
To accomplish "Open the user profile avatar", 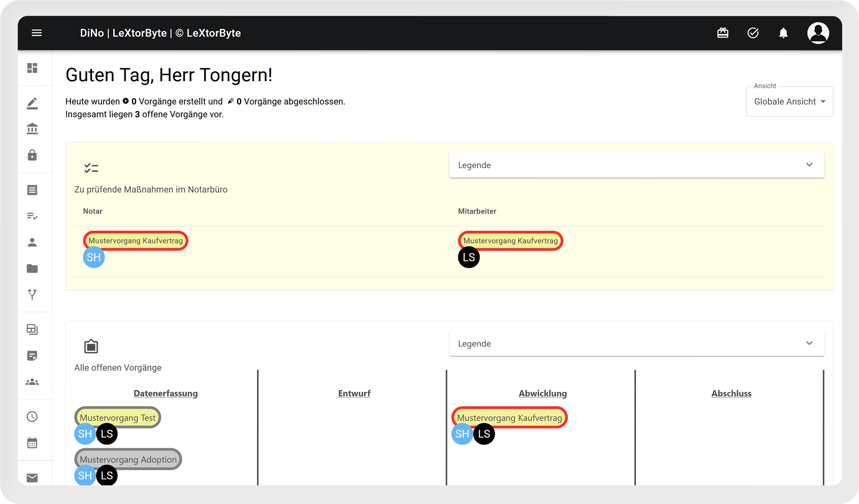I will point(818,33).
